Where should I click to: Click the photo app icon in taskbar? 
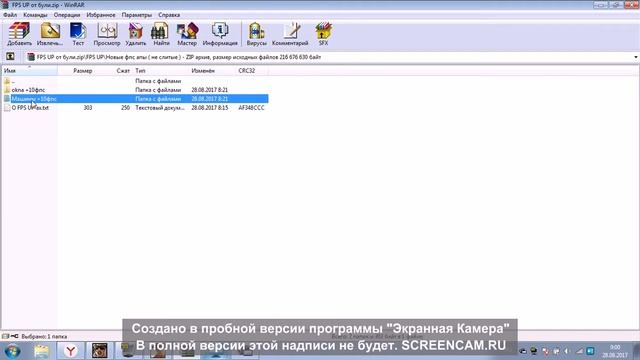100,351
